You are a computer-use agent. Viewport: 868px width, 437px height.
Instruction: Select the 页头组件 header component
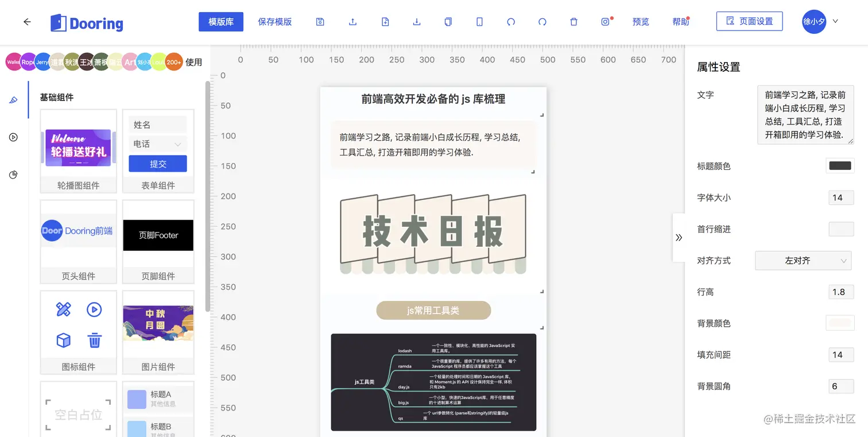78,242
